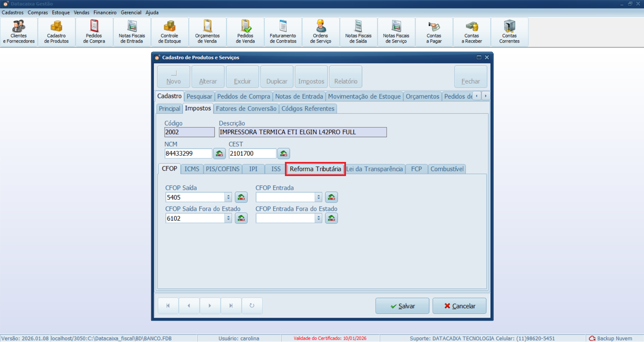Click Backup Nuvem in status bar

(611, 338)
